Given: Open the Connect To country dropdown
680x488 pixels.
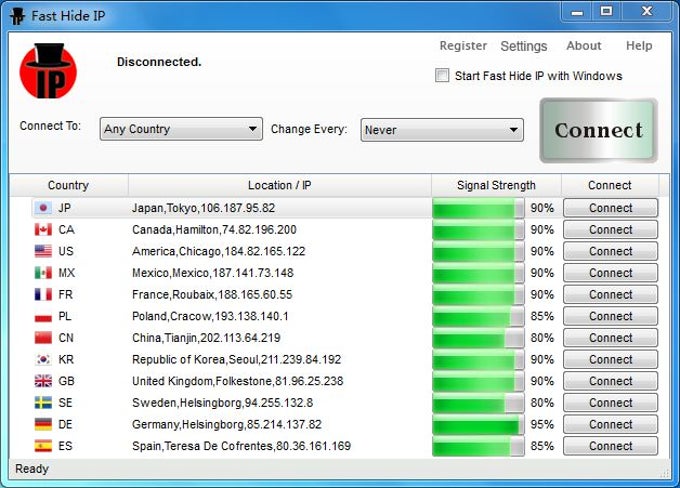Looking at the screenshot, I should click(181, 129).
